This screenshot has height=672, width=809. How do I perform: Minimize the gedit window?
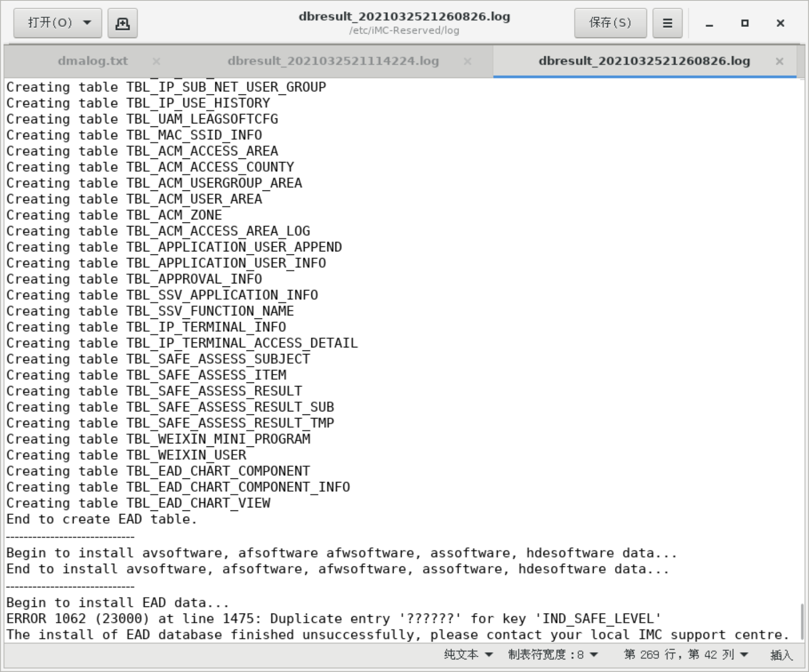coord(709,23)
